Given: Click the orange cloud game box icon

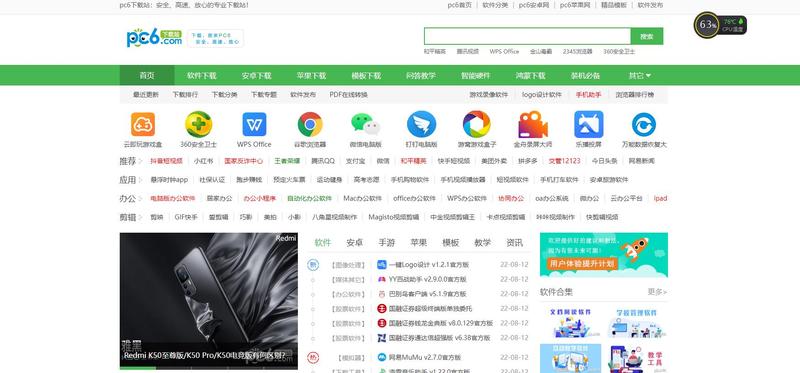Looking at the screenshot, I should pos(143,124).
